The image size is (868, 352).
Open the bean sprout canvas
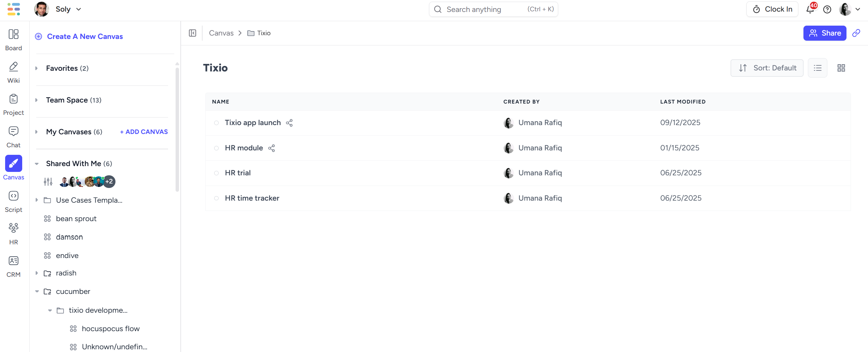(76, 219)
